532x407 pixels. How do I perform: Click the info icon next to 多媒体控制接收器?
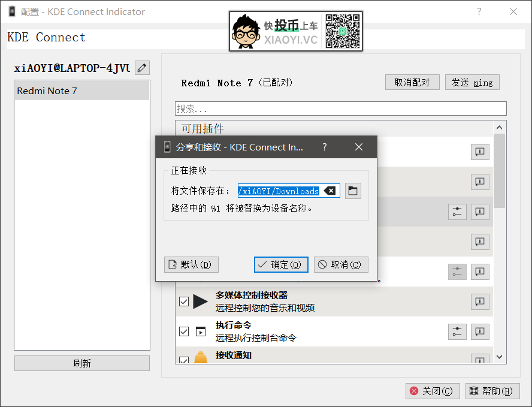point(479,302)
